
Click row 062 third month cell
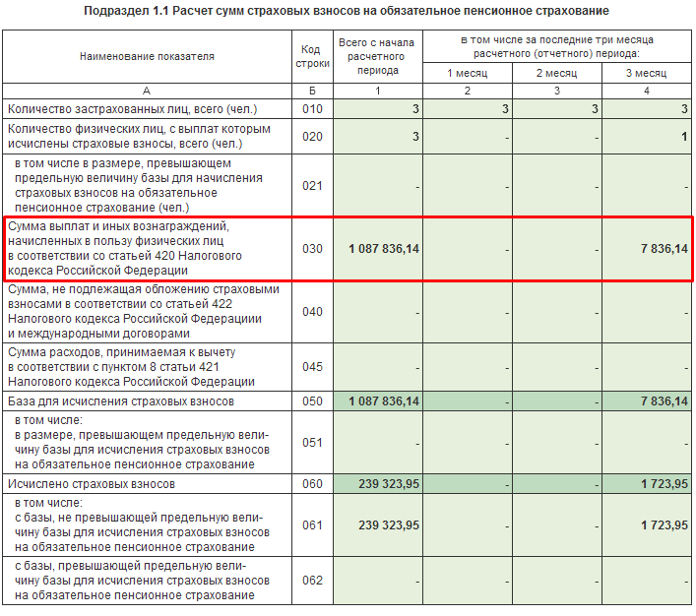point(646,581)
